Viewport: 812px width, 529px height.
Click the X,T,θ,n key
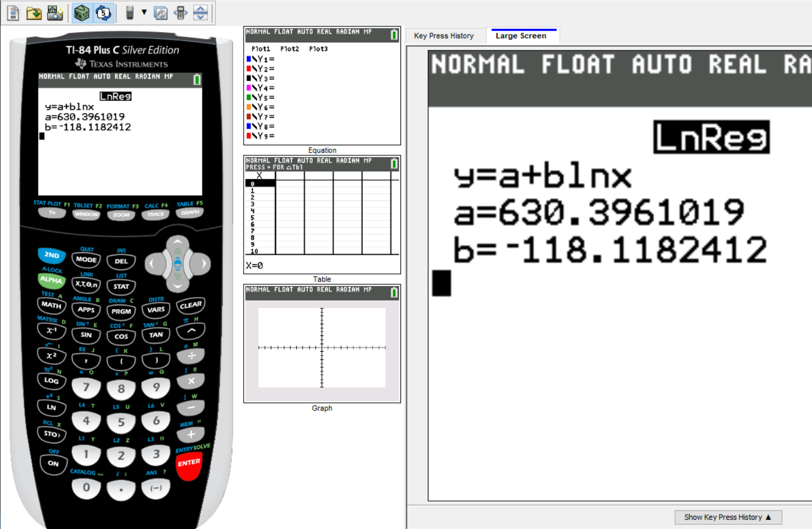(x=86, y=284)
